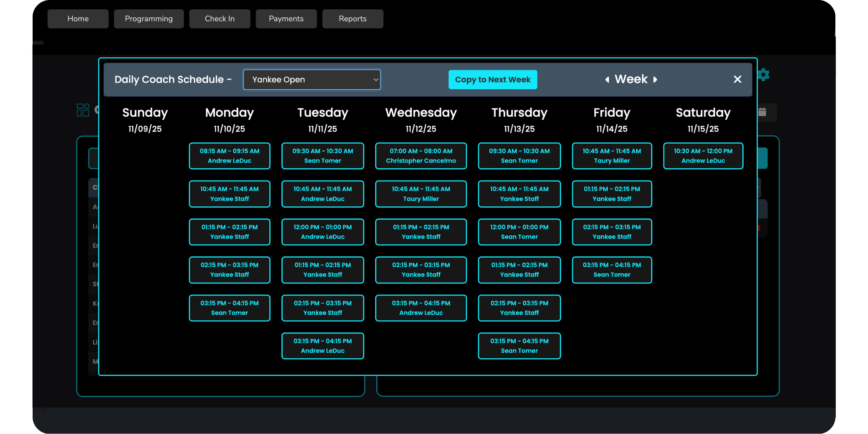Open the Reports menu
Screen dimensions: 868x434
tap(352, 19)
